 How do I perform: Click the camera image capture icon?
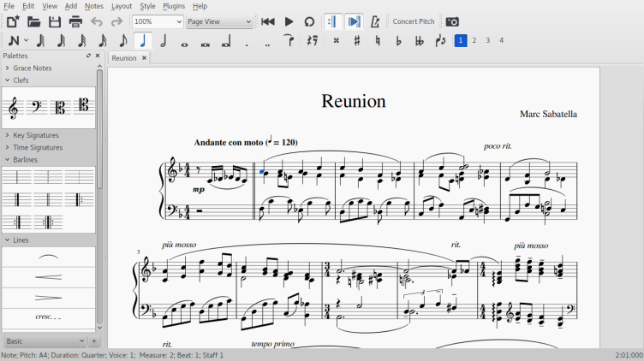pyautogui.click(x=452, y=21)
